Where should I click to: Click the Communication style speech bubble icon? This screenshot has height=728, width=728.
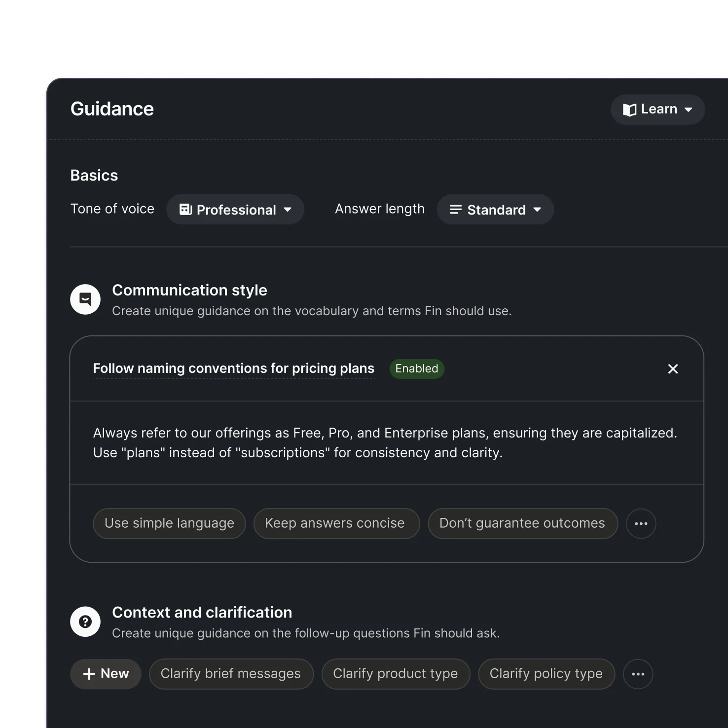(85, 299)
